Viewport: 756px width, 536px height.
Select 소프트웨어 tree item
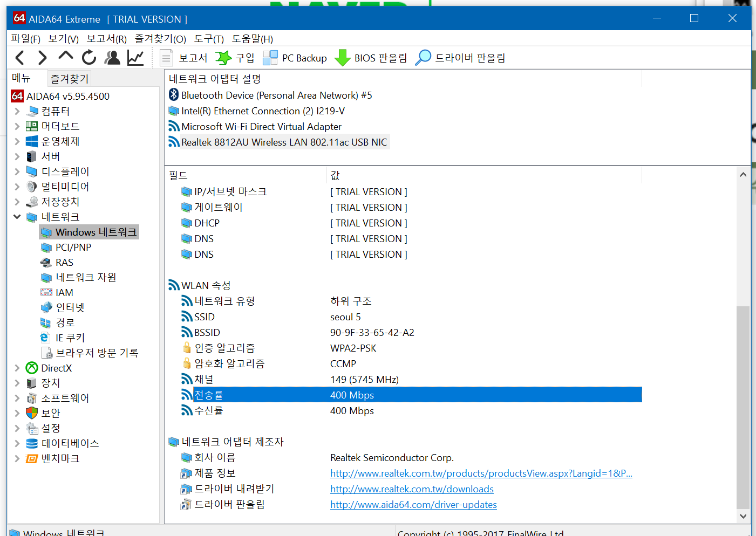58,398
